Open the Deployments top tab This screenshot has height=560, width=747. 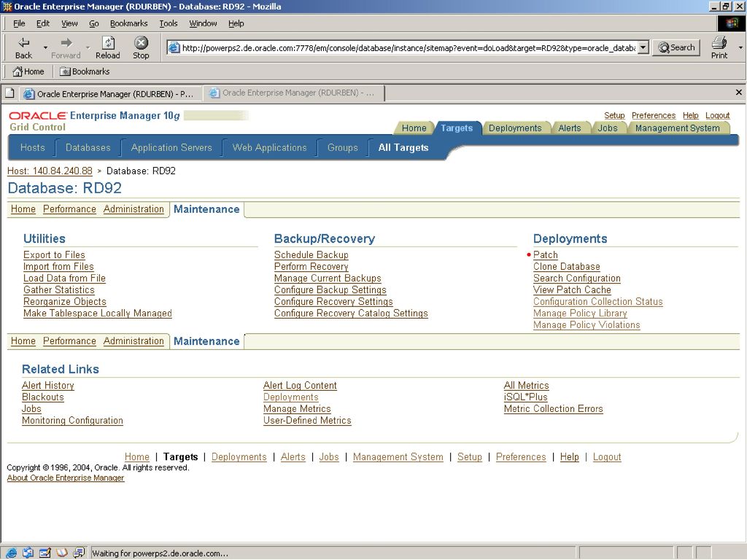tap(515, 128)
